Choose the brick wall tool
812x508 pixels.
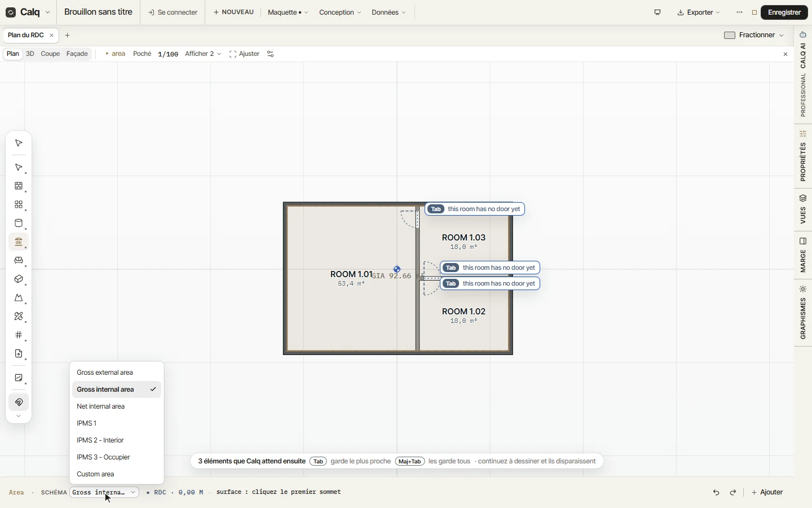19,186
